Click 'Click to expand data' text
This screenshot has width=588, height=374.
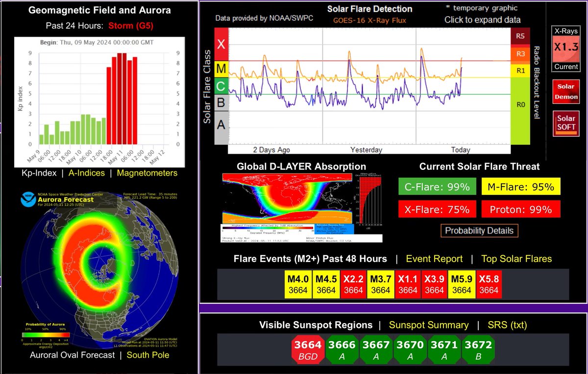483,20
